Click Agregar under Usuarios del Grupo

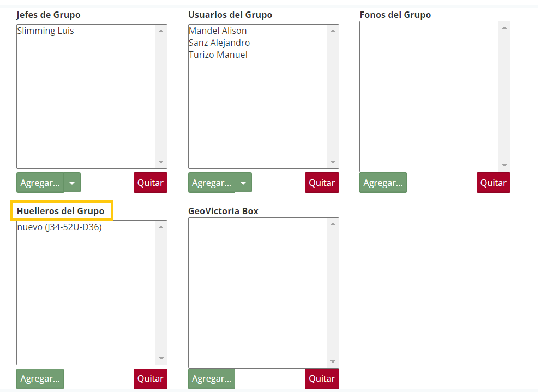point(212,183)
